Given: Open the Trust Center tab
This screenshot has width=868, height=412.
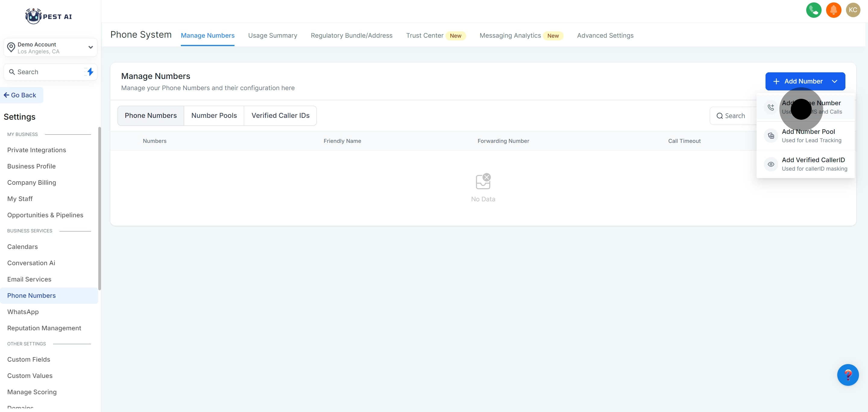Looking at the screenshot, I should pyautogui.click(x=424, y=35).
